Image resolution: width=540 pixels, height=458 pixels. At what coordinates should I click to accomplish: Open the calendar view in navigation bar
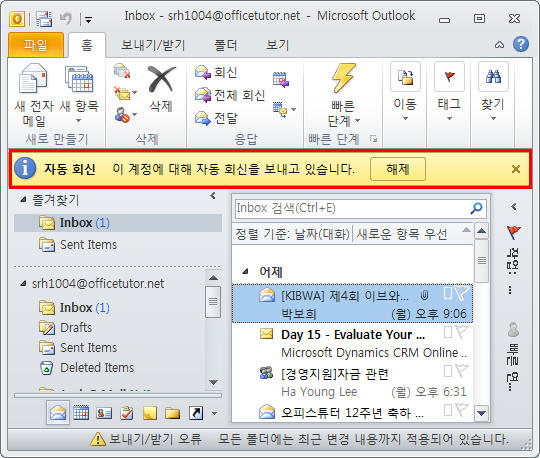[81, 413]
